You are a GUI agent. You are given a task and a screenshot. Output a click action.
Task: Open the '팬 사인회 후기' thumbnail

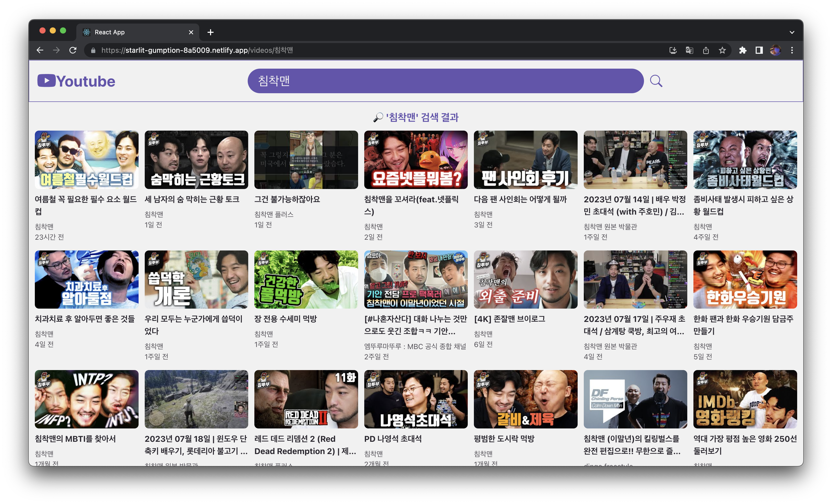525,160
